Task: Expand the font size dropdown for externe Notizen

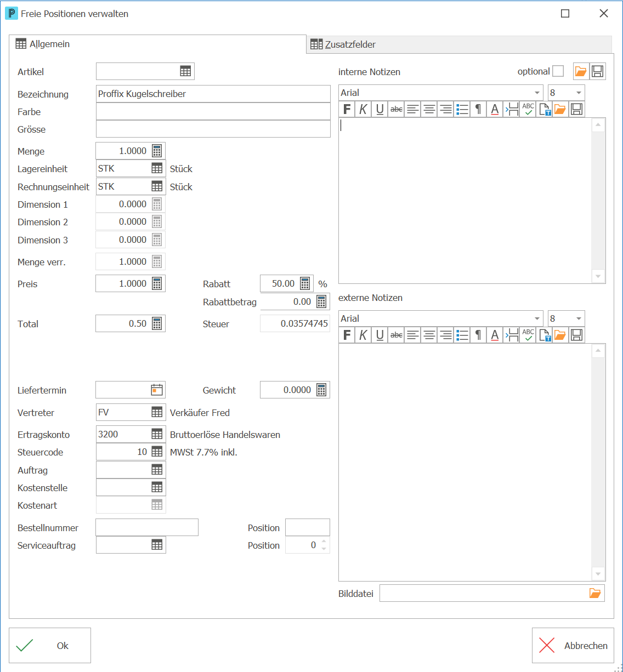Action: tap(579, 318)
